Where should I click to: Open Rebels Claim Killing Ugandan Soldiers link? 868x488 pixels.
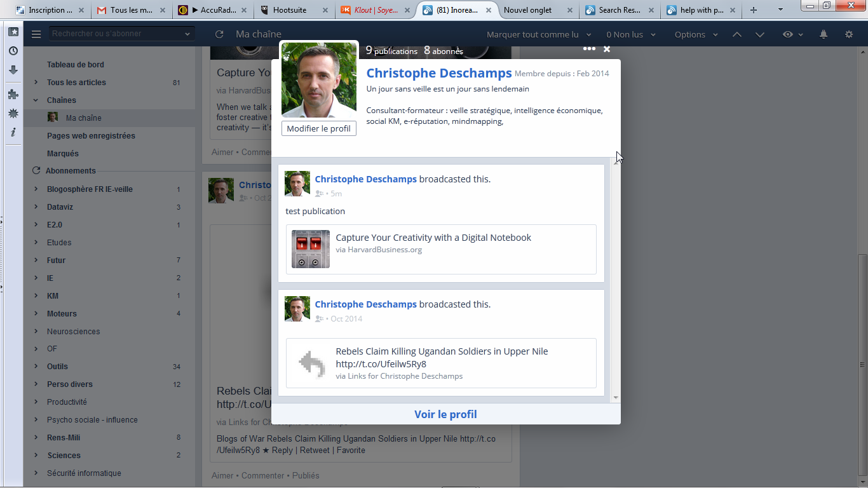coord(442,358)
